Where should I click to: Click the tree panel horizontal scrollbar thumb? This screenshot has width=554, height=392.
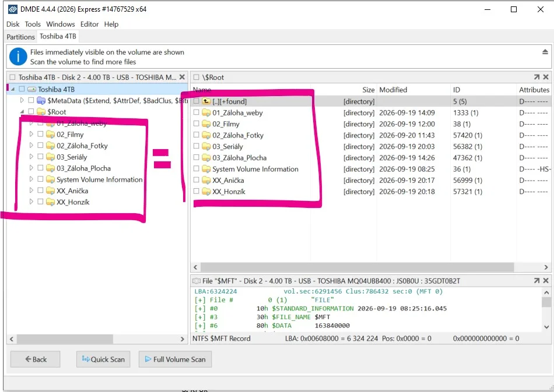coord(65,339)
